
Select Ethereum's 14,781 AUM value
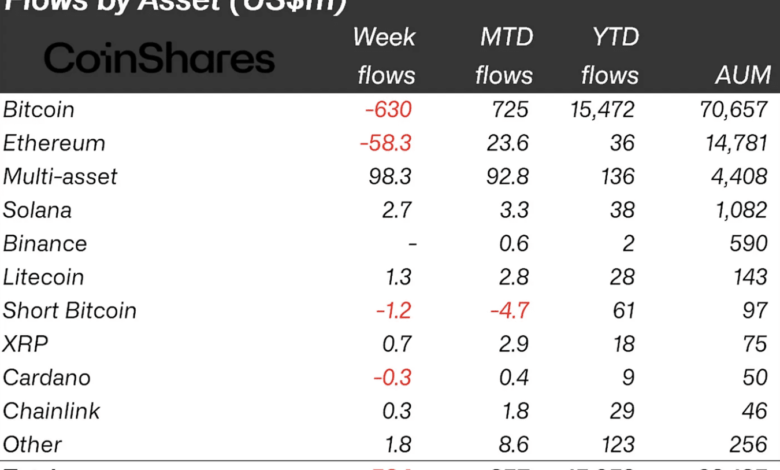734,143
